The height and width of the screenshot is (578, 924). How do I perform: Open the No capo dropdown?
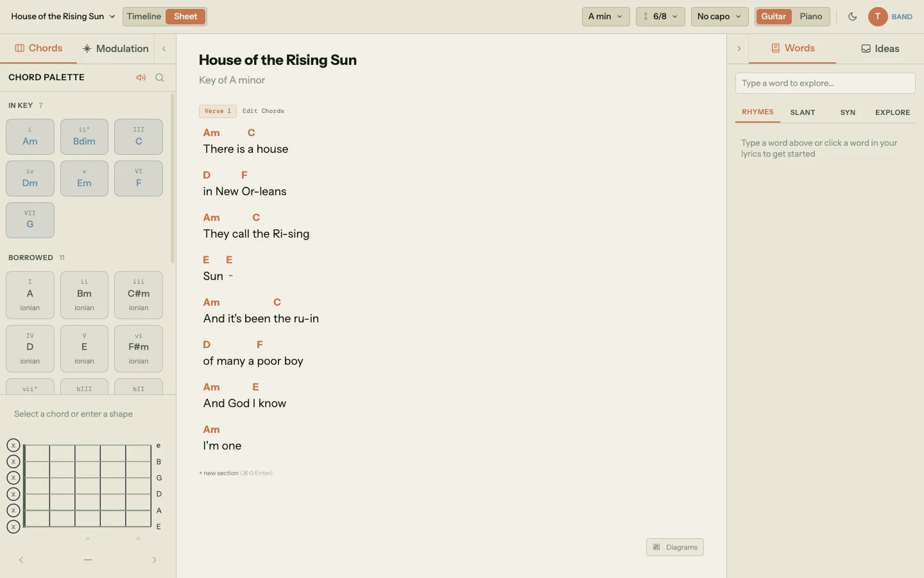coord(718,17)
